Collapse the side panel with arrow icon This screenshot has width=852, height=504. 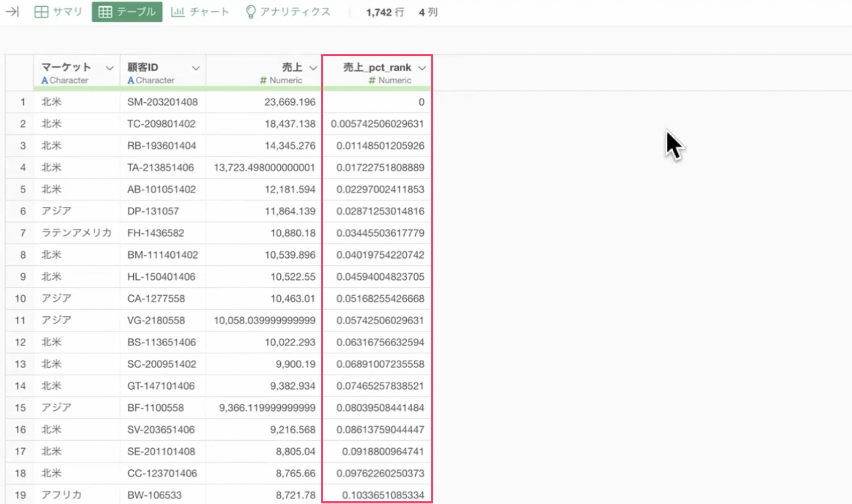point(12,12)
